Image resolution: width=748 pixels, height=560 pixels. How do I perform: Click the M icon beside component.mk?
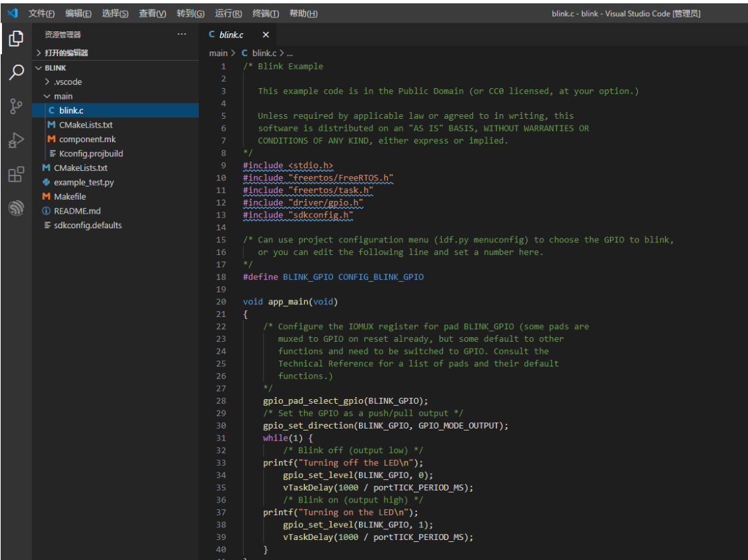[x=51, y=139]
